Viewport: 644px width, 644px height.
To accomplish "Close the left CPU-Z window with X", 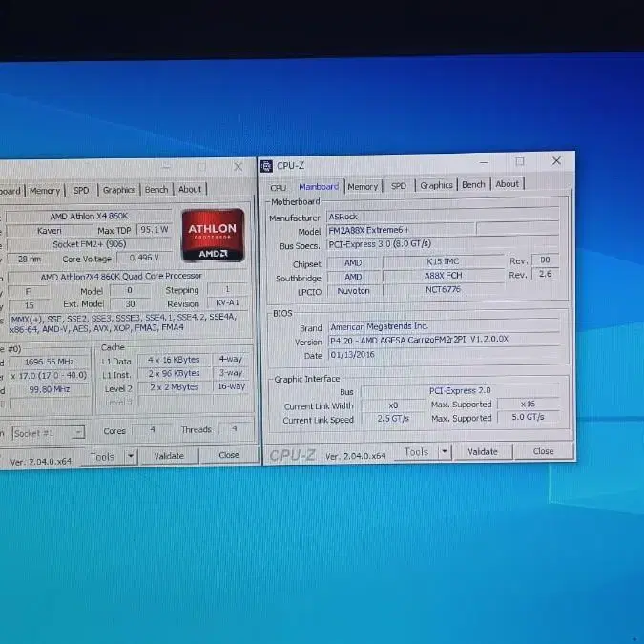I will (239, 166).
